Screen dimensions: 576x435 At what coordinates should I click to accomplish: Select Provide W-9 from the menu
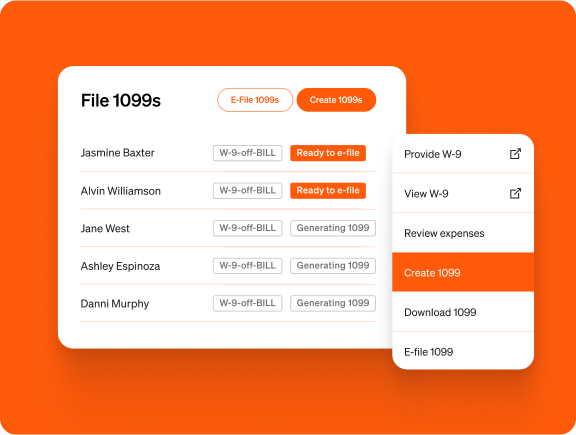tap(463, 154)
